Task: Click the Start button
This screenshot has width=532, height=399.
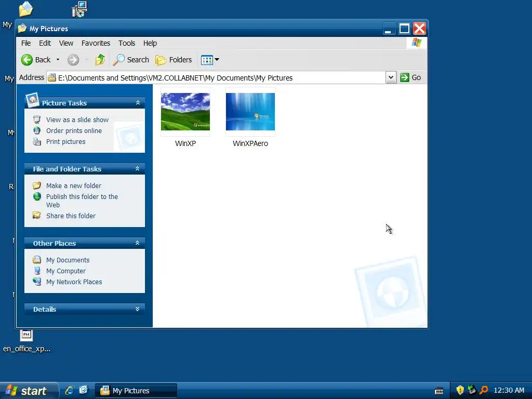Action: tap(29, 391)
